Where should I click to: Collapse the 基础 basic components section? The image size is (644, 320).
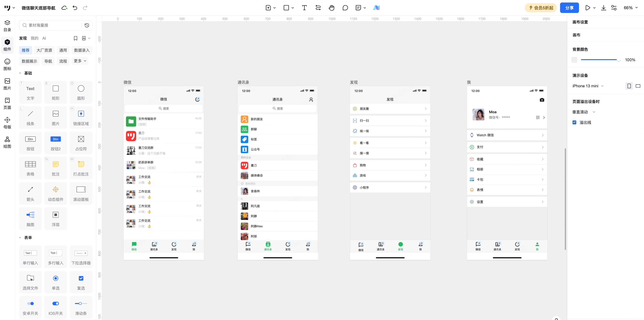pos(20,73)
